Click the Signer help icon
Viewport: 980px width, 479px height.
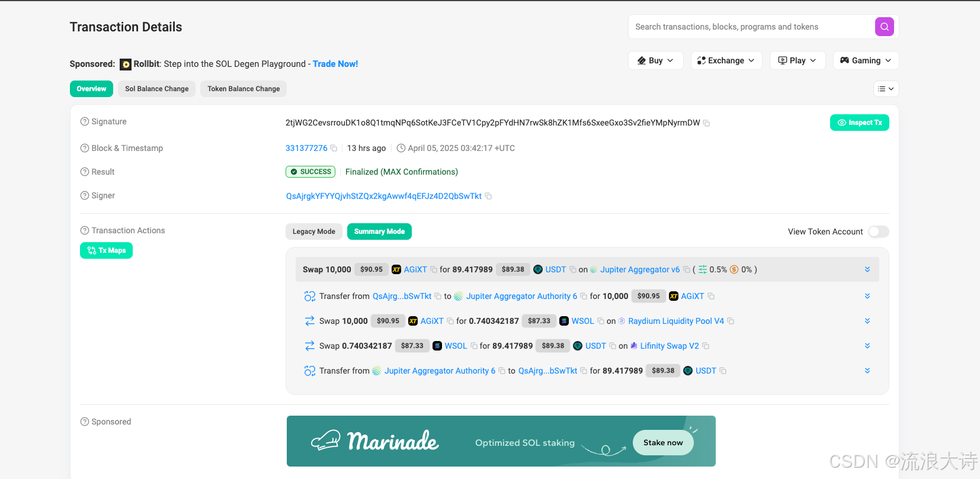(85, 195)
